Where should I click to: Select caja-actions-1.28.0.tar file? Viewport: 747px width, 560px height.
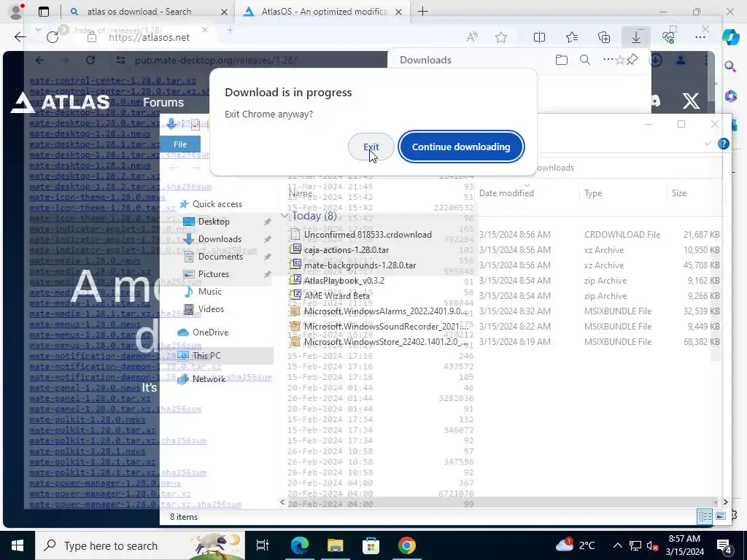(x=347, y=250)
